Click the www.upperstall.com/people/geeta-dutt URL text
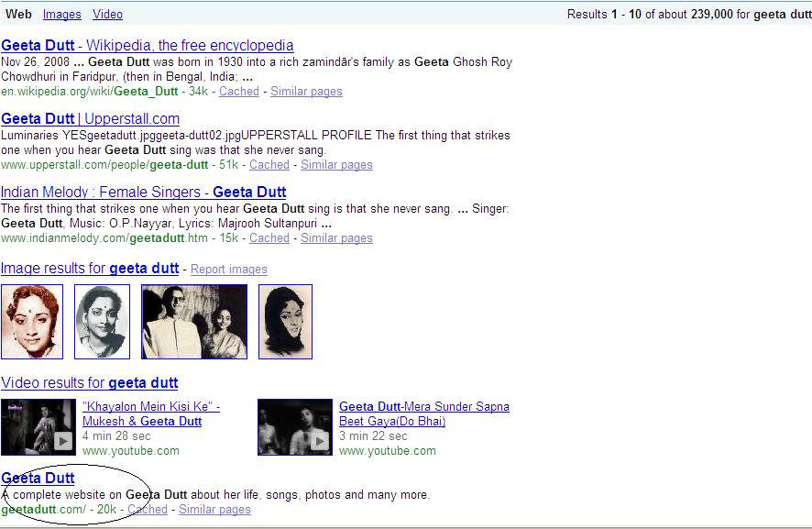This screenshot has width=812, height=529. pos(104,165)
